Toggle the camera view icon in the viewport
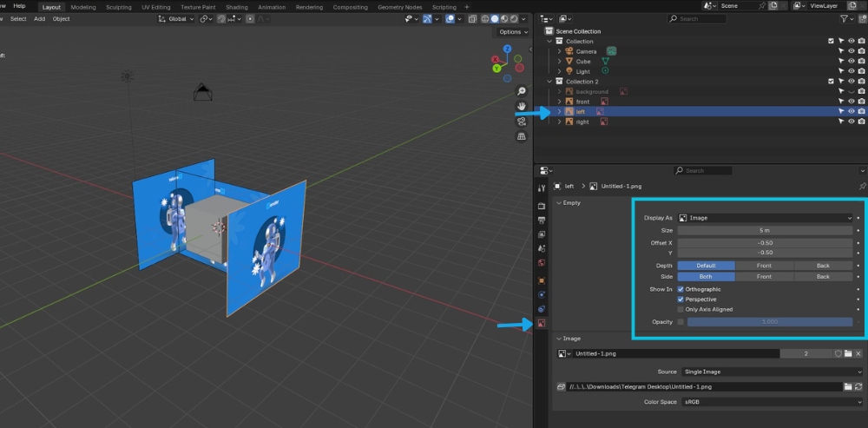This screenshot has width=868, height=428. [x=522, y=122]
